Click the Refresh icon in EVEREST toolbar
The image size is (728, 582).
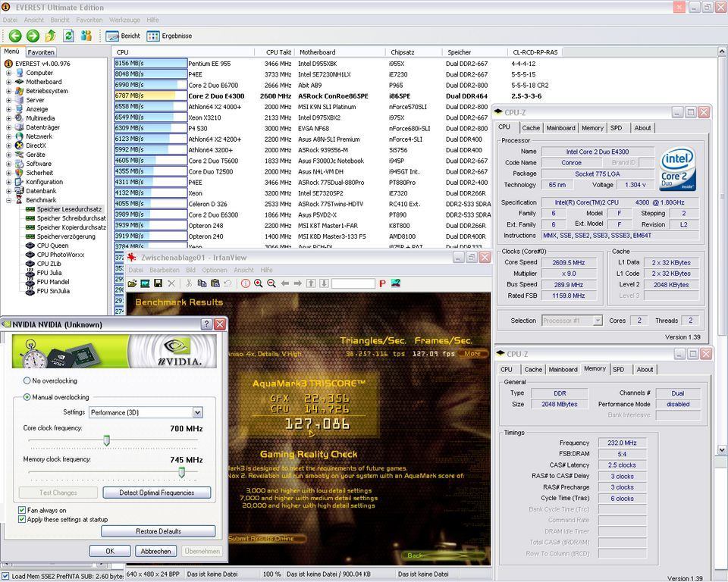(x=69, y=36)
